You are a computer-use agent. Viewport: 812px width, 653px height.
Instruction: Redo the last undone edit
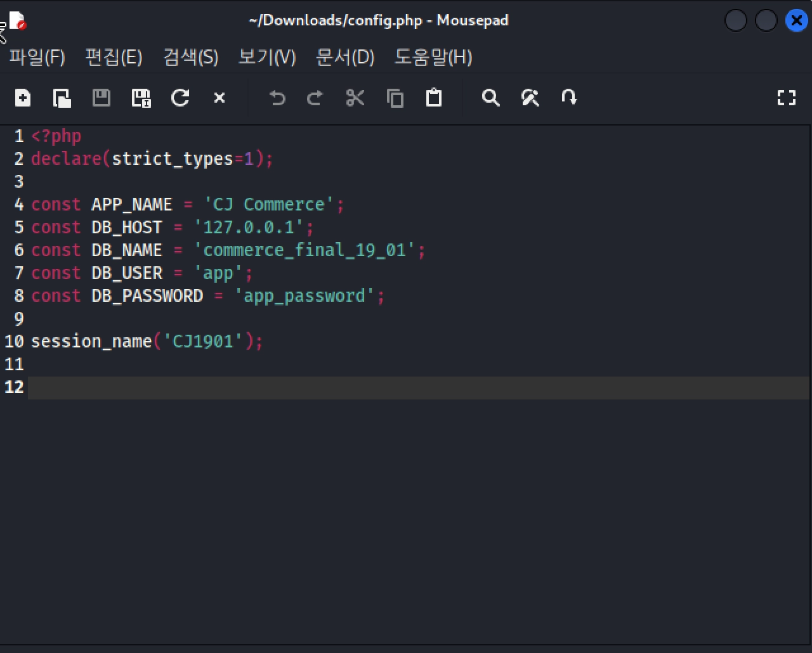[x=315, y=98]
